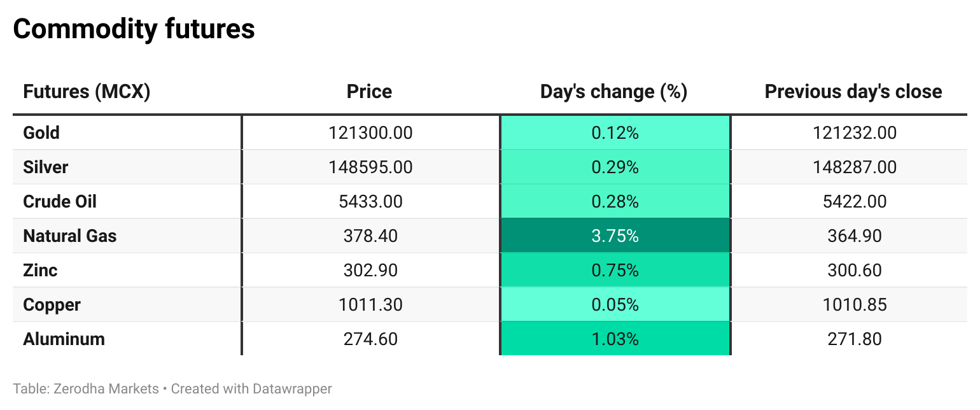Click Silver's previous close 148287.00
The height and width of the screenshot is (410, 980).
click(x=855, y=167)
